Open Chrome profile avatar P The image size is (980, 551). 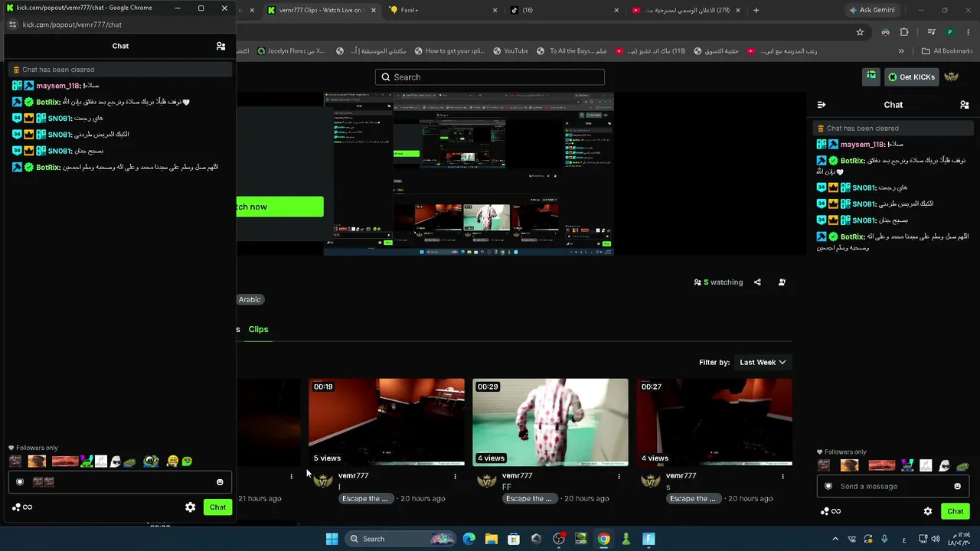(950, 32)
